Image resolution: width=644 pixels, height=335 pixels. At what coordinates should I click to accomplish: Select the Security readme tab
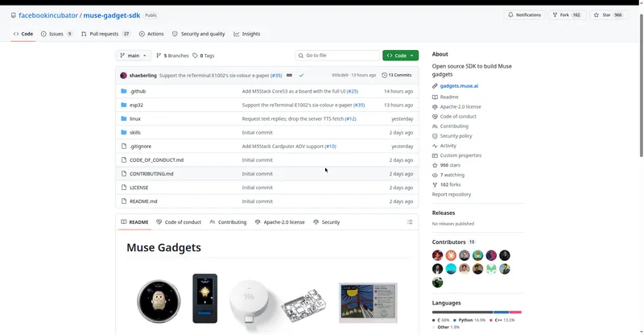coord(327,222)
